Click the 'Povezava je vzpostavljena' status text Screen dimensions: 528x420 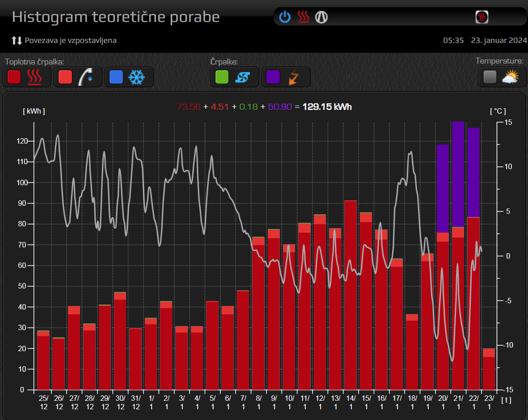tap(71, 40)
